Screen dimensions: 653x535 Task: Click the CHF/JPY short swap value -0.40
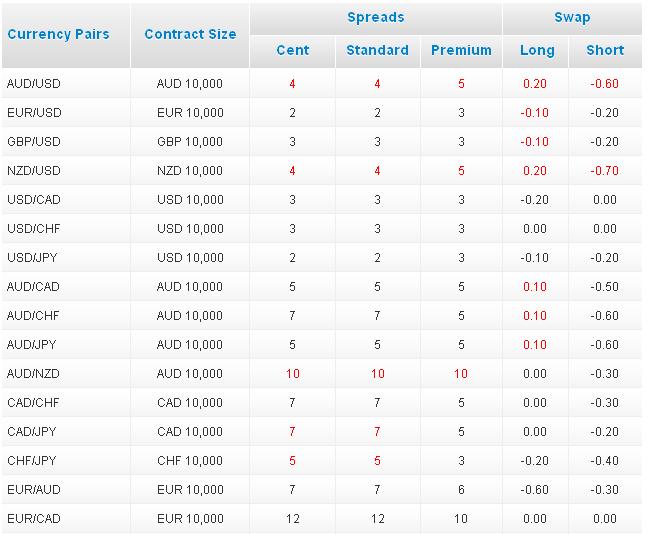605,461
